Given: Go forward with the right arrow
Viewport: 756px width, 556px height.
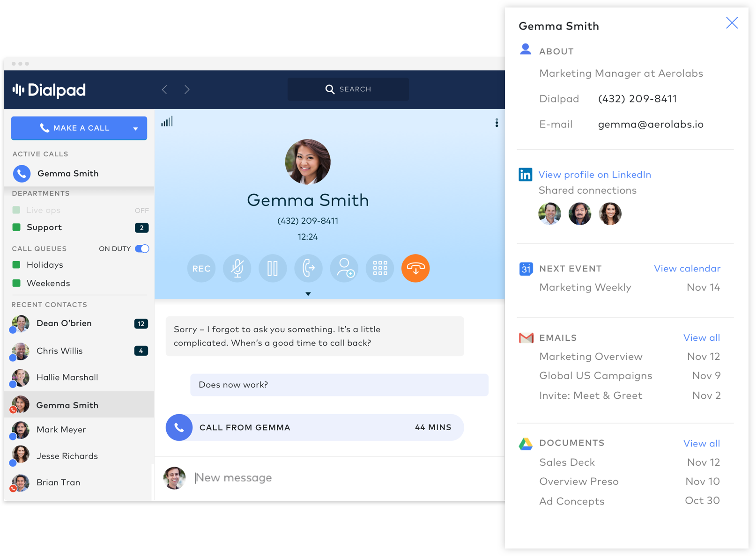Looking at the screenshot, I should (x=187, y=89).
